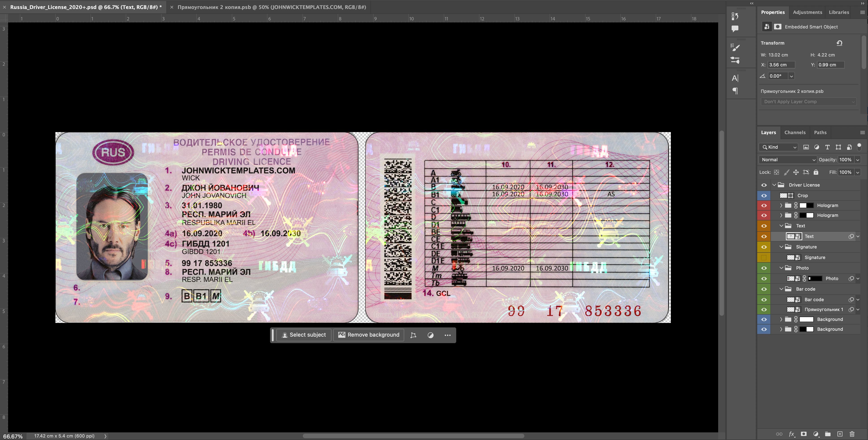Filter layers by shape layers icon
The image size is (868, 440).
(838, 147)
